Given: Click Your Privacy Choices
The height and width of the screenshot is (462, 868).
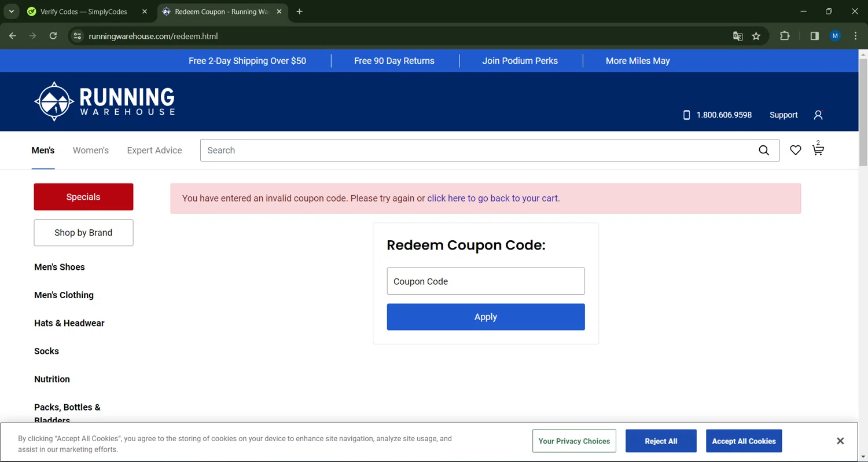Looking at the screenshot, I should click(574, 441).
